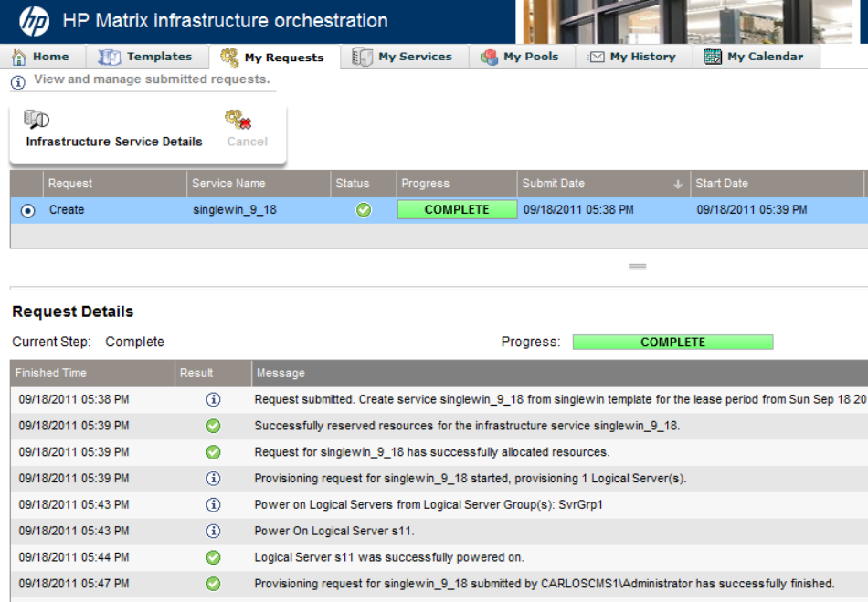
Task: Click the COMPLETE progress bar in request row
Action: tap(457, 210)
